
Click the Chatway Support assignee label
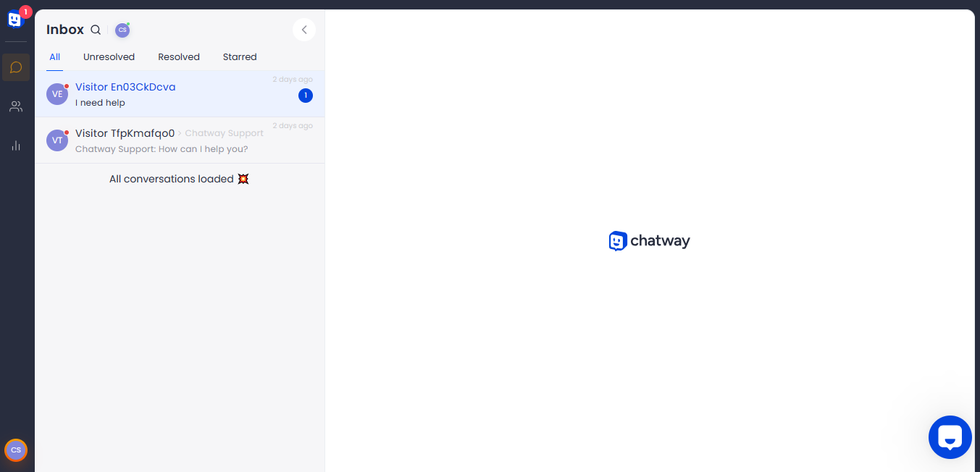[224, 133]
